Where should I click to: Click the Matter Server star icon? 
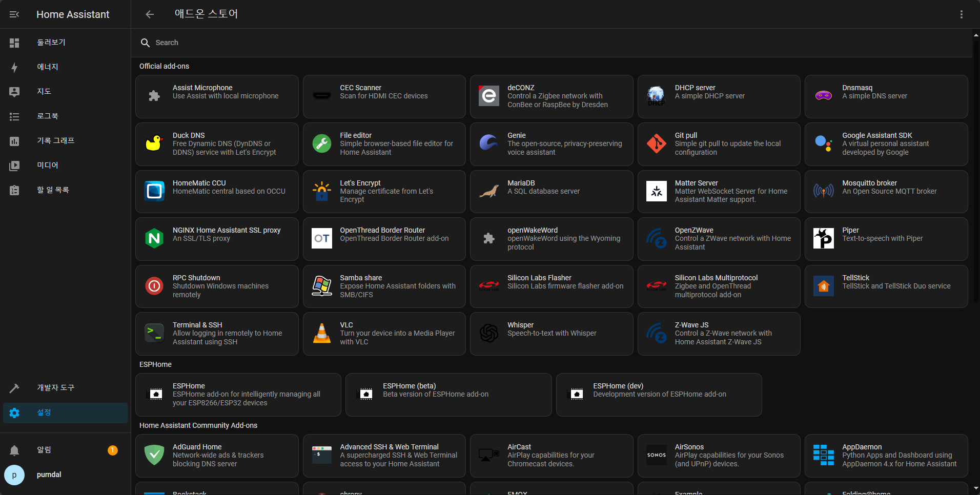coord(656,191)
